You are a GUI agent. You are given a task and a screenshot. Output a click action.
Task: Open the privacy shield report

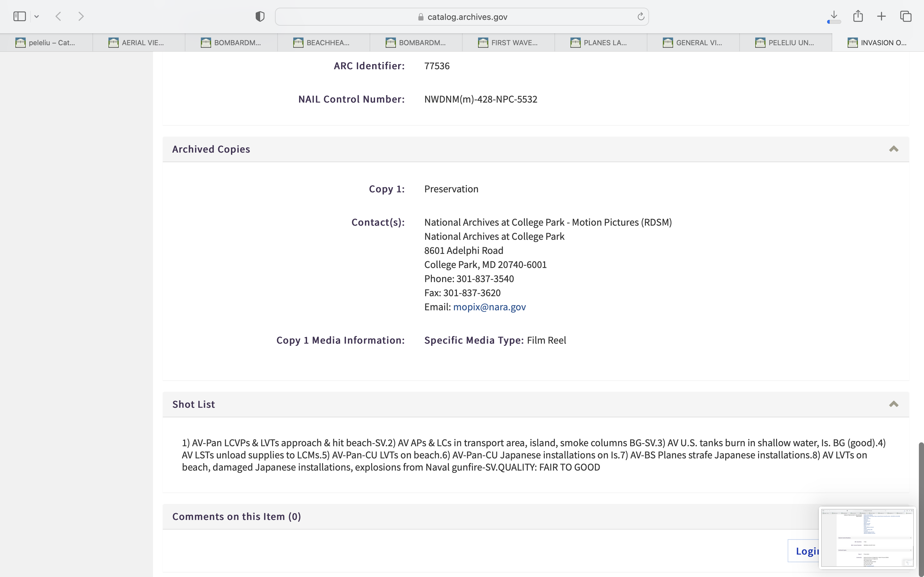click(260, 16)
